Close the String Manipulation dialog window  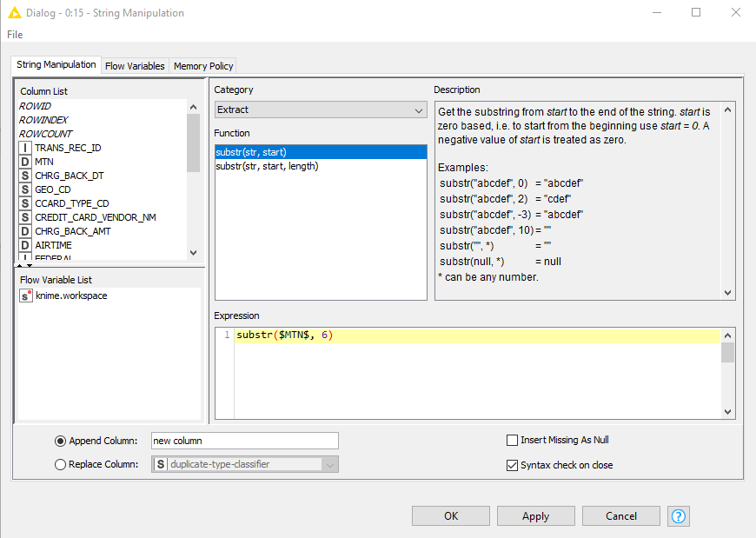click(x=736, y=12)
